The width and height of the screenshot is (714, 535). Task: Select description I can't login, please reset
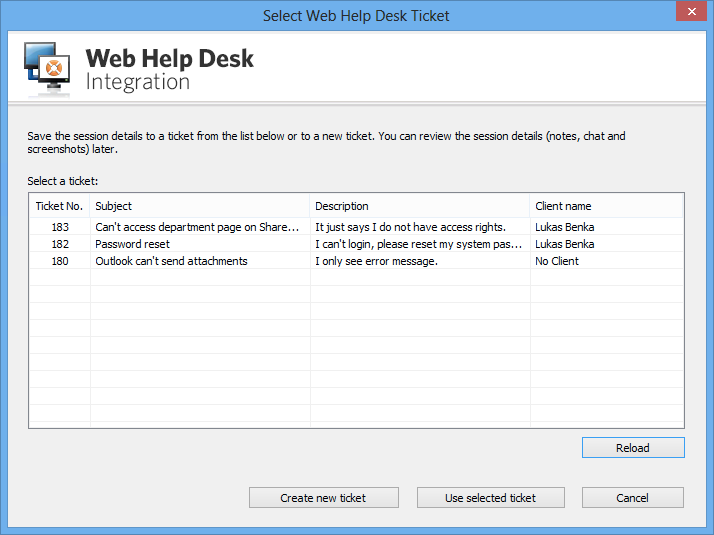click(x=418, y=244)
